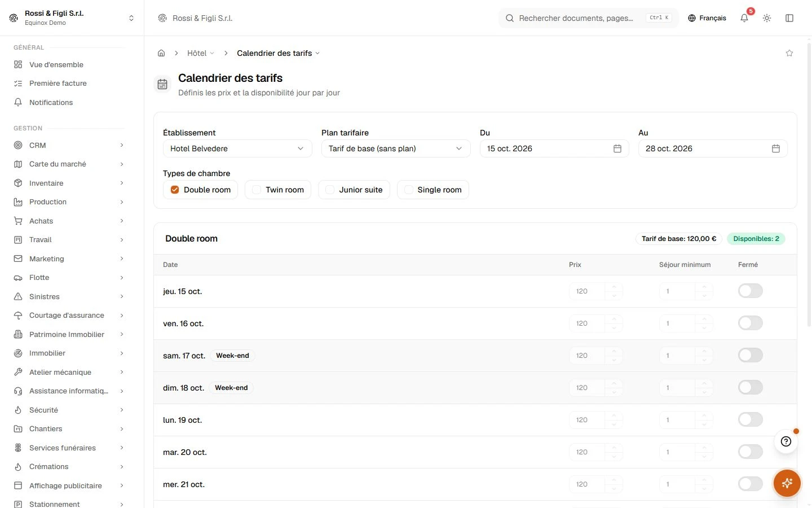The height and width of the screenshot is (508, 812).
Task: Increment the price stepper for sam. 17 oct.
Action: 614,351
